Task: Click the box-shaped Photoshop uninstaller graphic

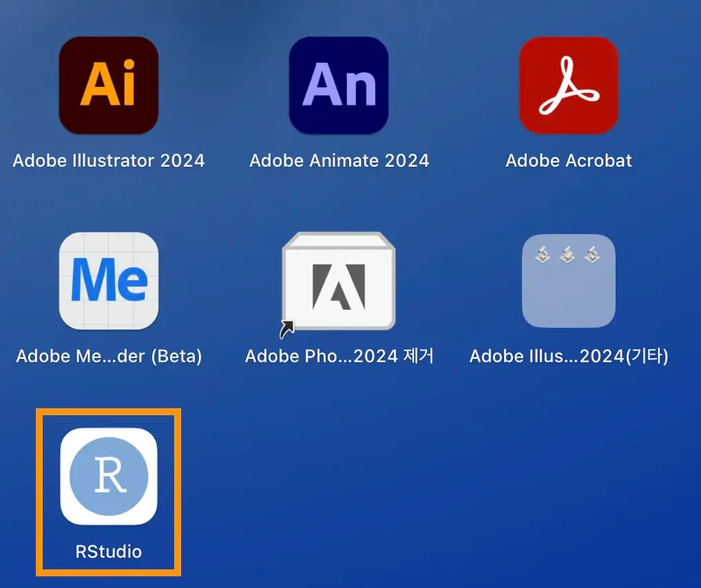Action: click(339, 280)
